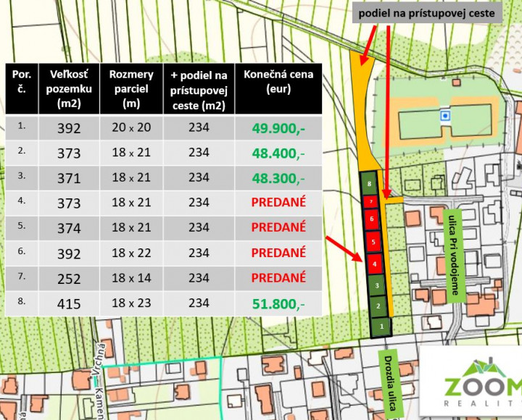Select green parcel number 2 on the map
Image resolution: width=522 pixels, height=420 pixels.
[x=378, y=306]
